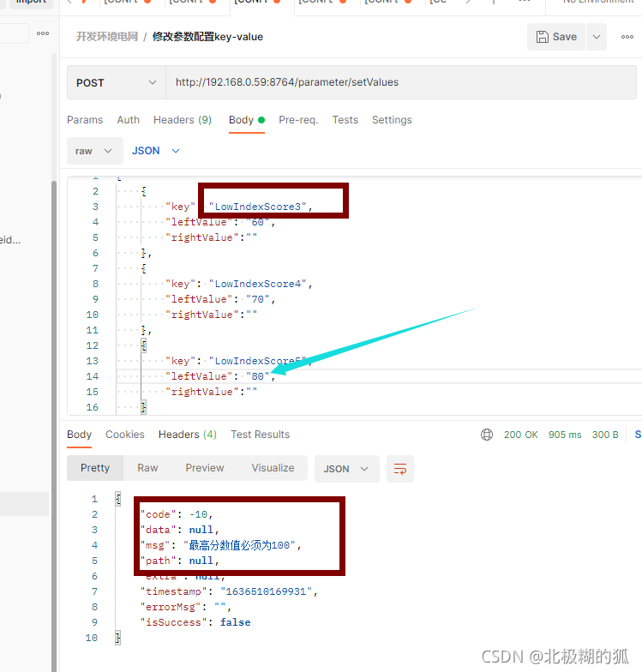
Task: Click the 300 B response size
Action: click(605, 435)
